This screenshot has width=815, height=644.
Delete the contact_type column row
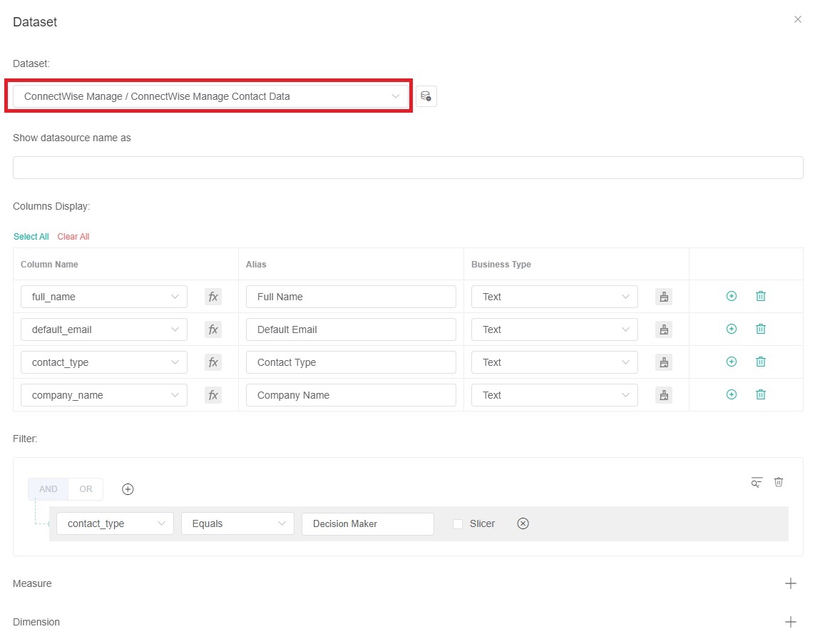click(760, 362)
